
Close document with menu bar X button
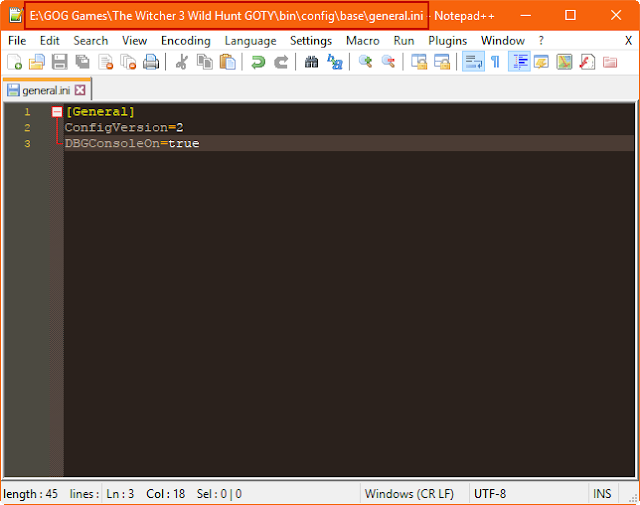(628, 40)
